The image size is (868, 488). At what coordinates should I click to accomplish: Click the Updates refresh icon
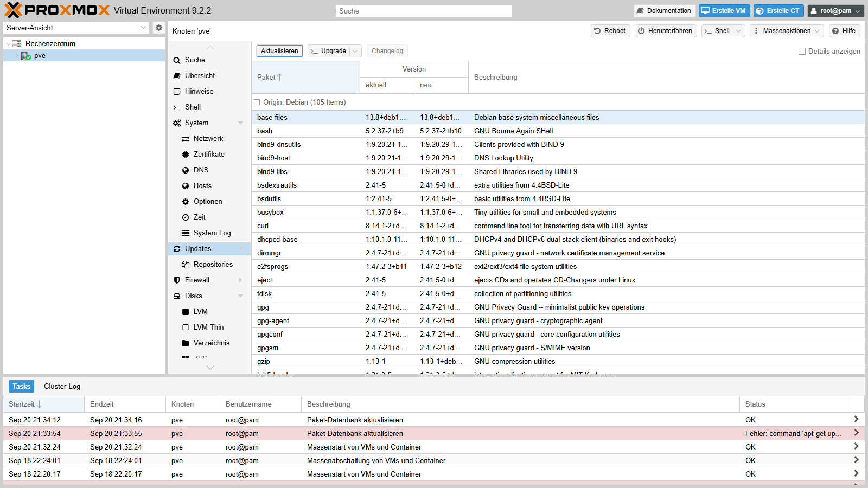coord(177,249)
